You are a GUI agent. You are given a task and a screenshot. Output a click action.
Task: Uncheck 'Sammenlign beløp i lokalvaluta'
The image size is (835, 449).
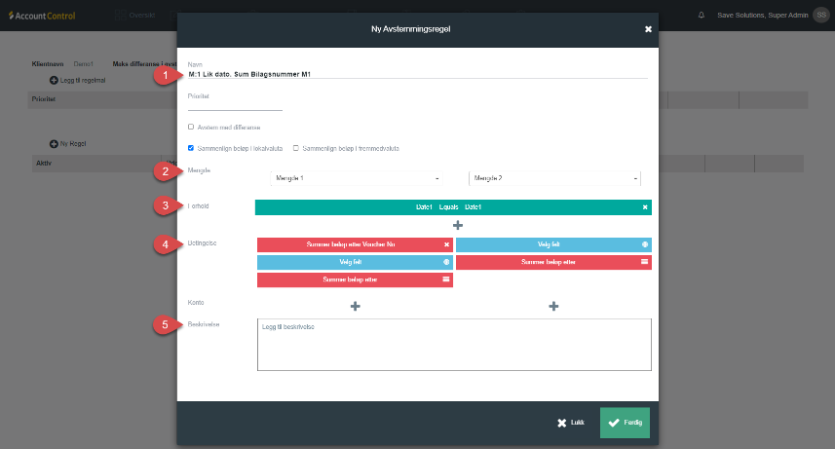(191, 148)
